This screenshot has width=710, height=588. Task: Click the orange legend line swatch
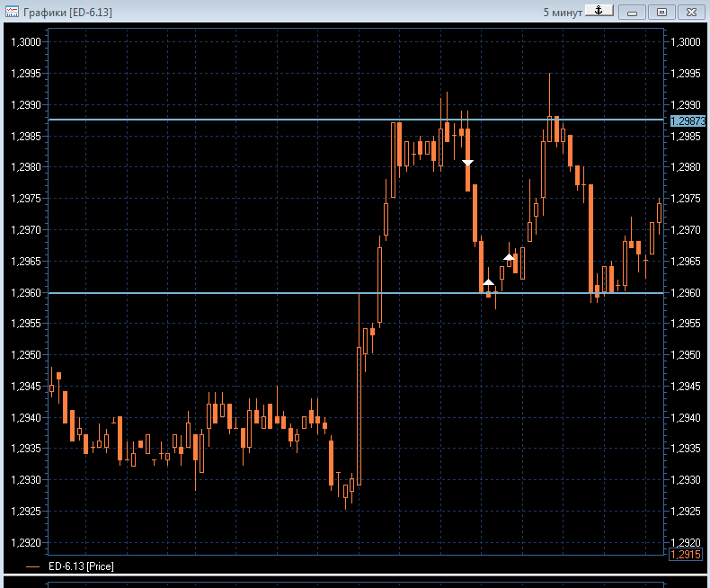coord(33,566)
